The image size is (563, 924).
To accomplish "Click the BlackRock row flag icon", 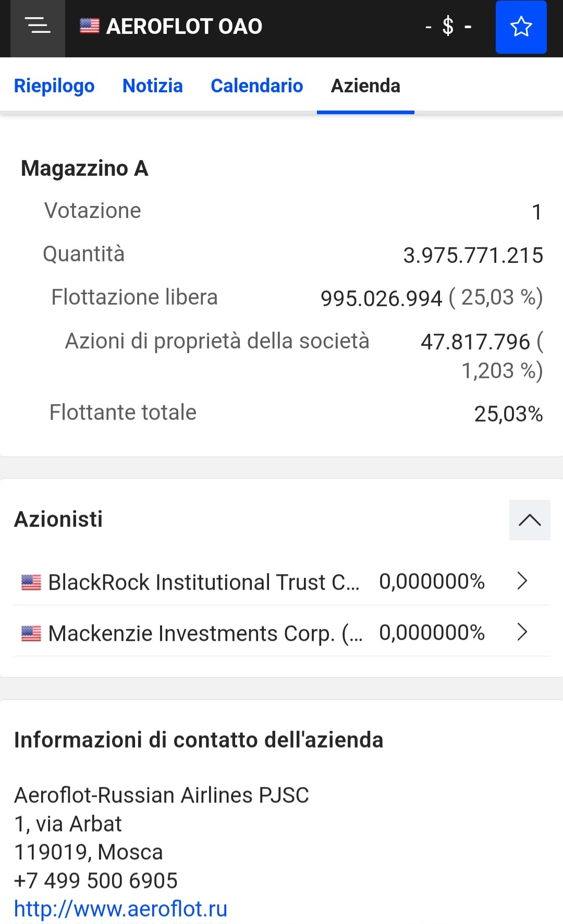I will (x=31, y=582).
